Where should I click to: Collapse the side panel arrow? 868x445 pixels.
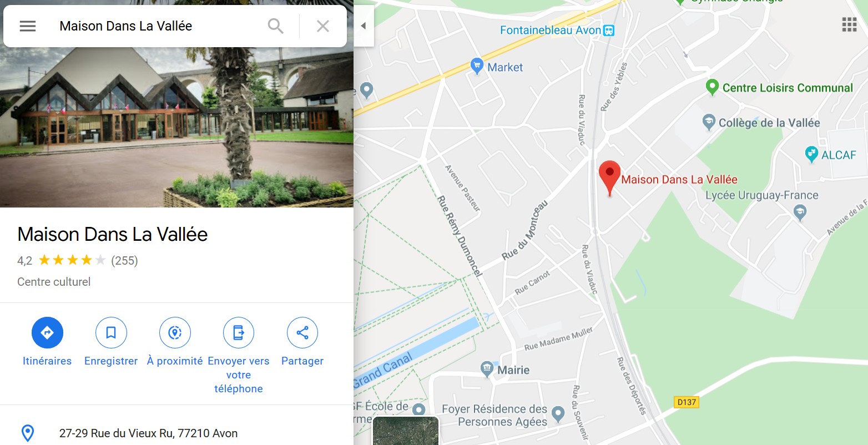coord(364,26)
